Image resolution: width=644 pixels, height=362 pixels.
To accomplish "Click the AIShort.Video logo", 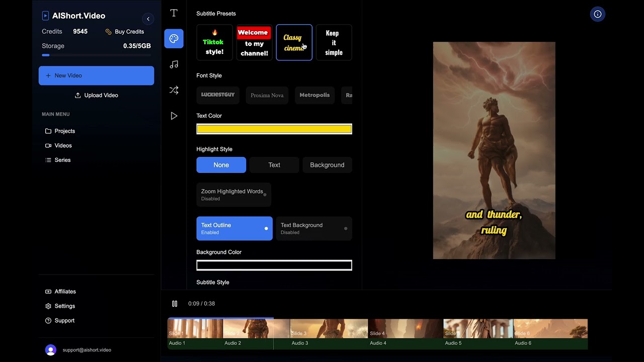I will coord(73,16).
